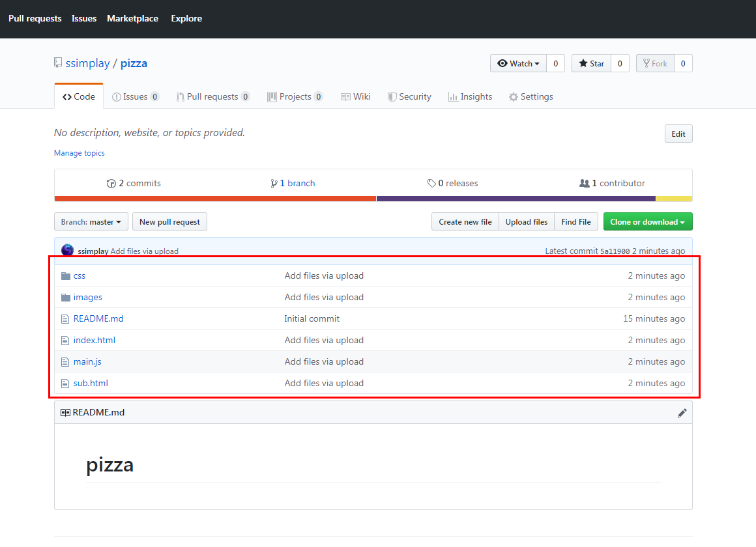756x547 pixels.
Task: Click 'Add files via upload' in latest commit bar
Action: coord(145,251)
